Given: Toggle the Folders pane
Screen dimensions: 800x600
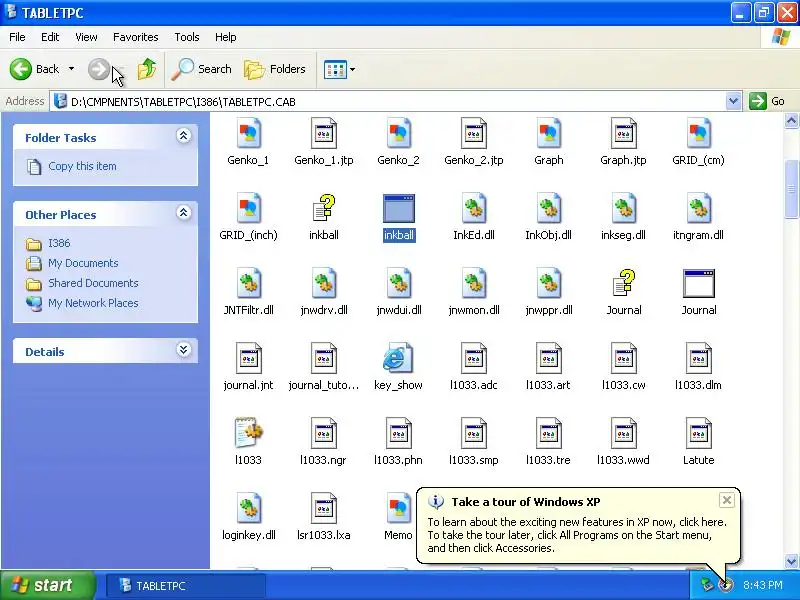Looking at the screenshot, I should (275, 69).
